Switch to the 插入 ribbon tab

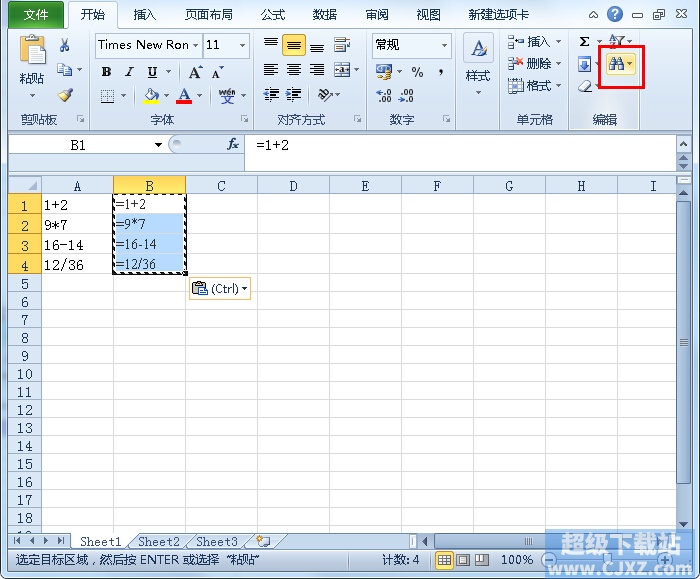click(145, 15)
